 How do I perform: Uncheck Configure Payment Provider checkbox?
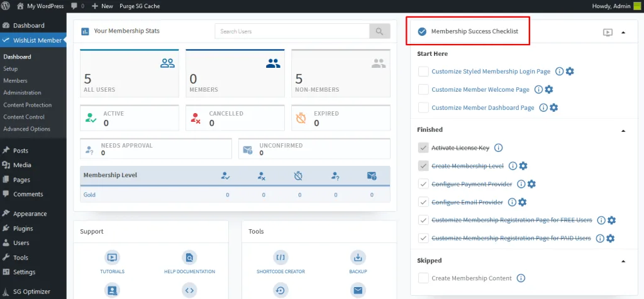[423, 184]
